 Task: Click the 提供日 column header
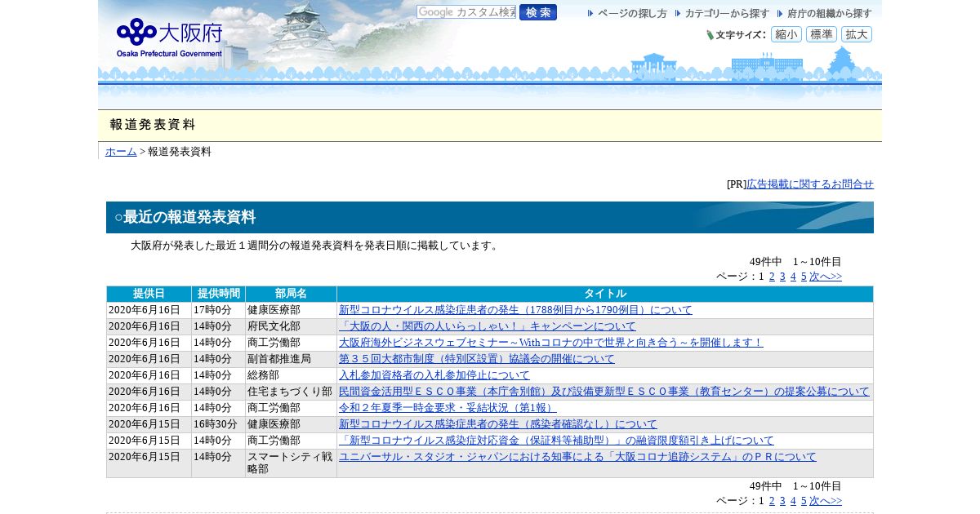click(x=149, y=294)
